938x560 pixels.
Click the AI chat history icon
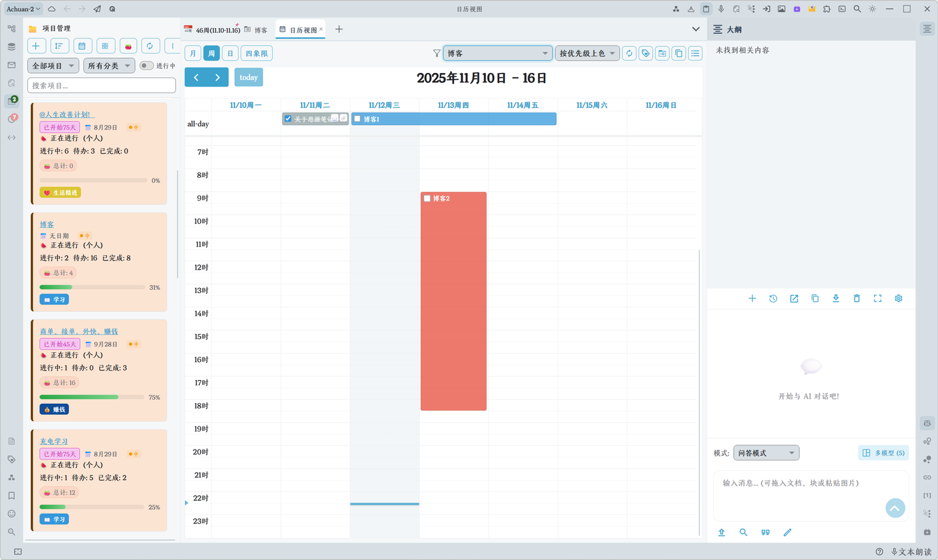773,298
